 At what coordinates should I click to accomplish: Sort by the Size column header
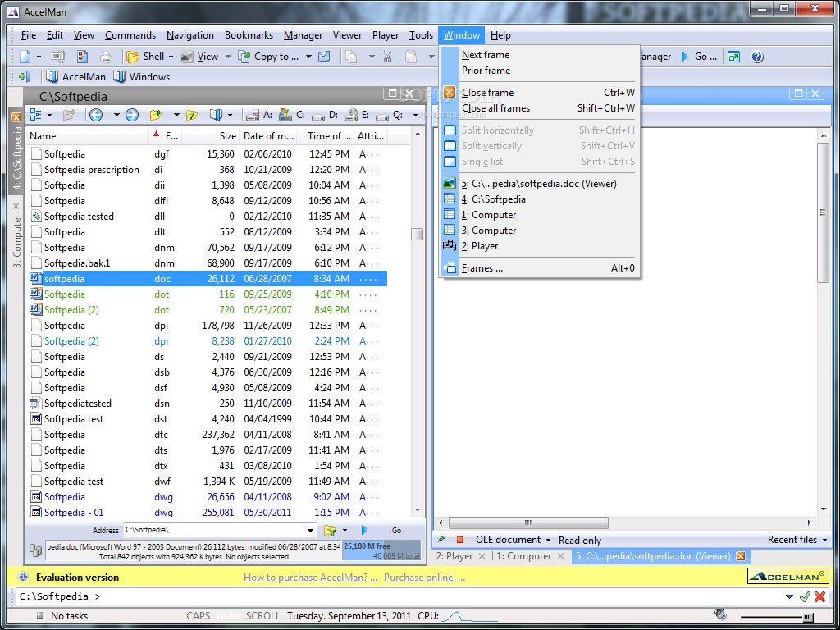click(211, 136)
